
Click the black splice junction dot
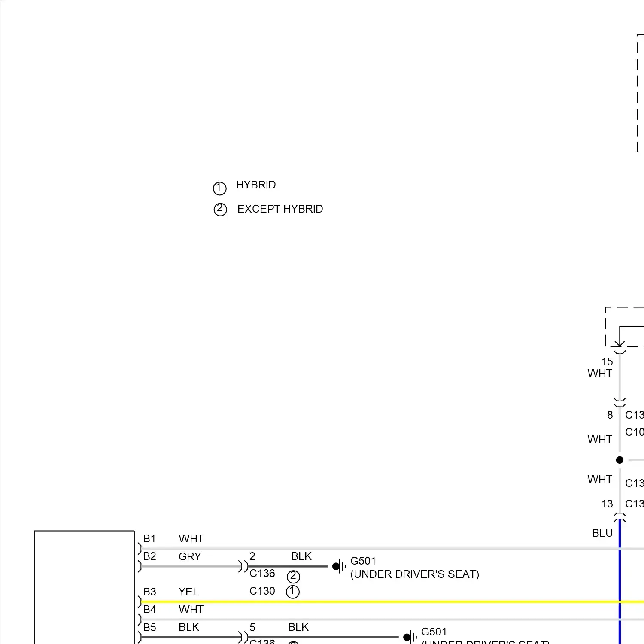click(620, 460)
